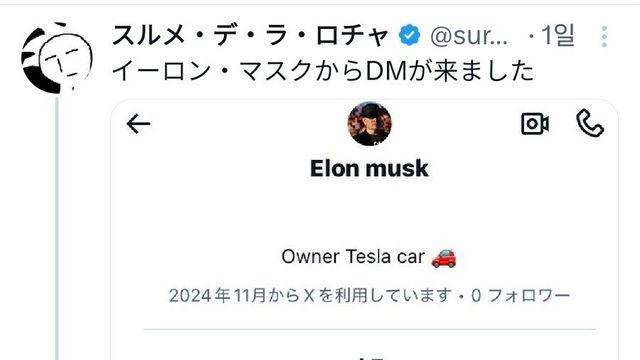
Task: Open the attached DM screenshot image
Action: [364, 229]
